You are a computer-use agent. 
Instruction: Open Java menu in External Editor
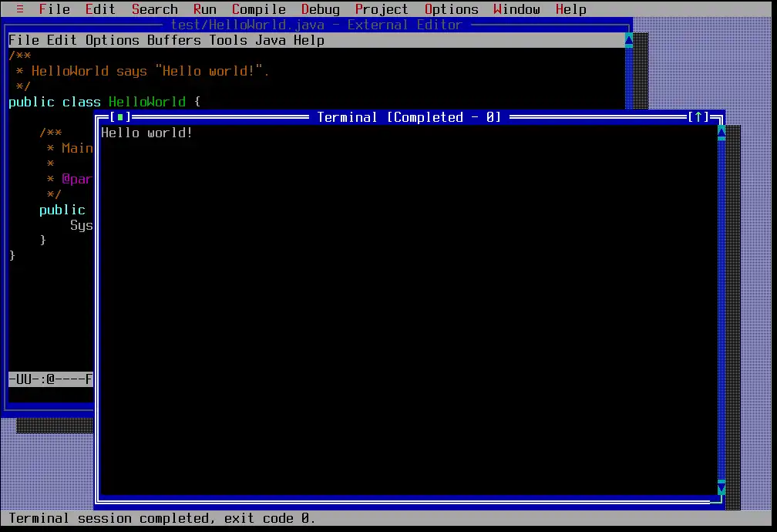pos(271,40)
